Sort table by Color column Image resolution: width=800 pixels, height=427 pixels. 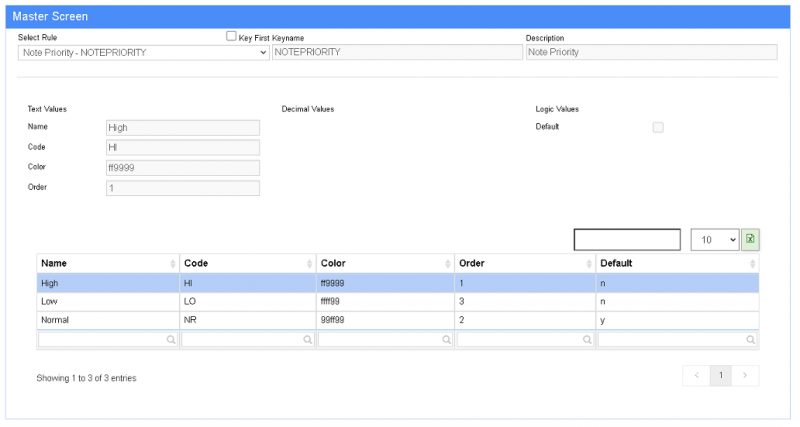pyautogui.click(x=385, y=263)
